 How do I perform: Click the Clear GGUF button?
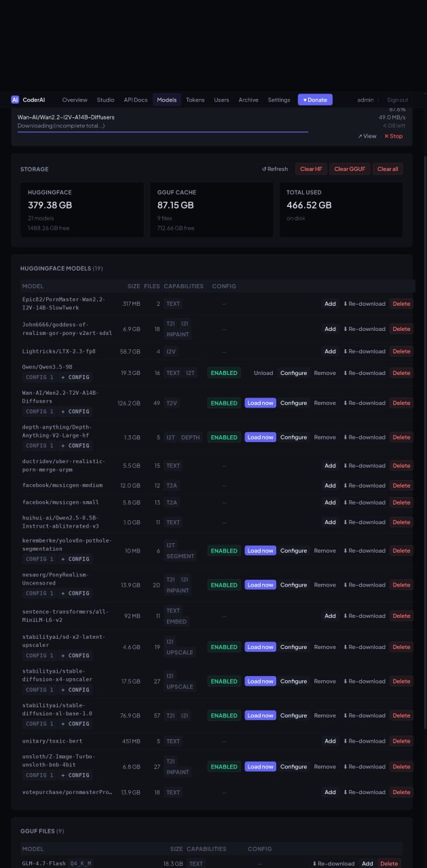click(x=350, y=169)
